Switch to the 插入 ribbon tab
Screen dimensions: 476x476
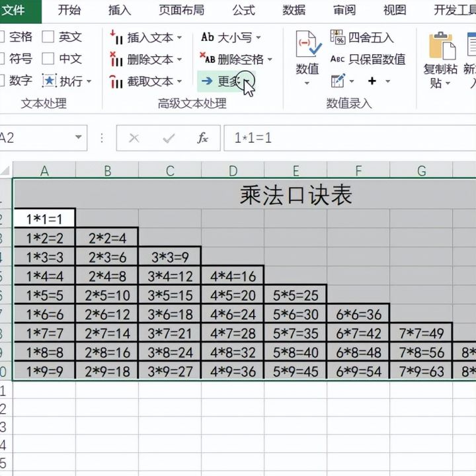[x=120, y=11]
